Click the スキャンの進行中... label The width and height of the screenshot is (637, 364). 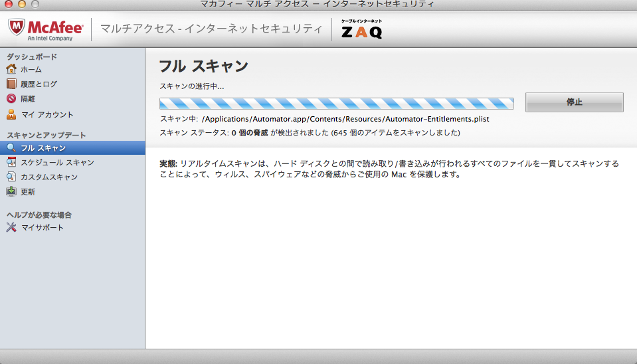click(x=192, y=86)
